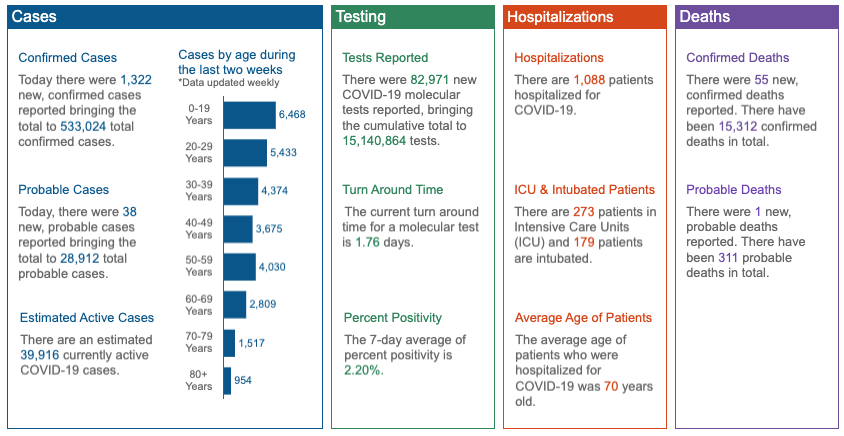Click the Confirmed Cases heading
844x436 pixels.
tap(67, 58)
